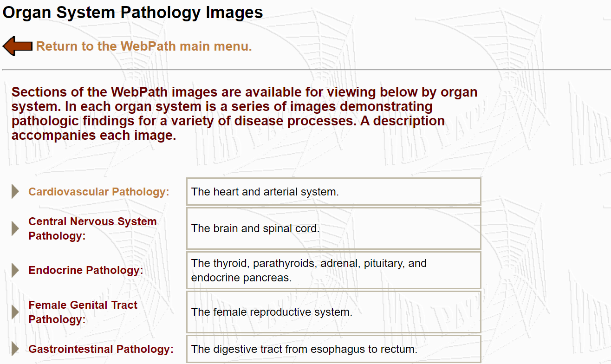
Task: Open the Cardiovascular Pathology link
Action: (x=98, y=191)
